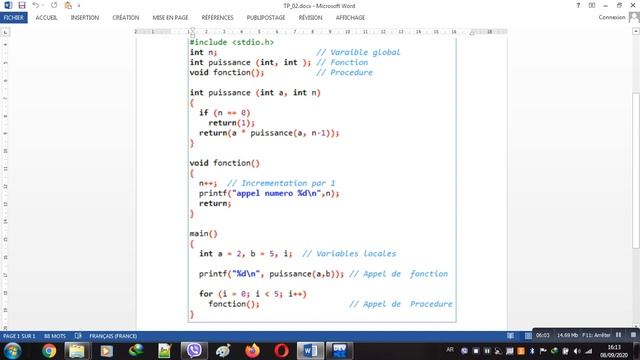
Task: Open the Customize Quick Access Toolbar dropdown
Action: pos(79,5)
